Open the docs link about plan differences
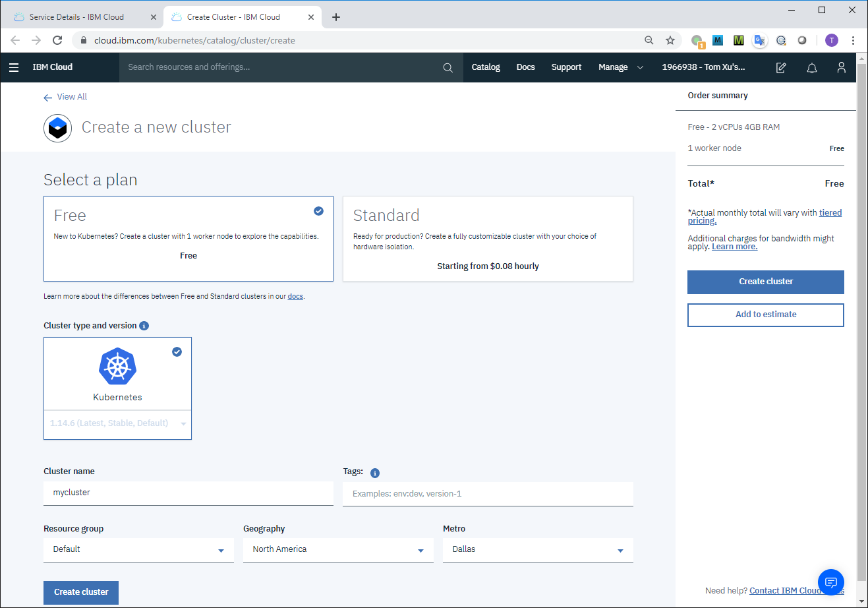 tap(295, 297)
